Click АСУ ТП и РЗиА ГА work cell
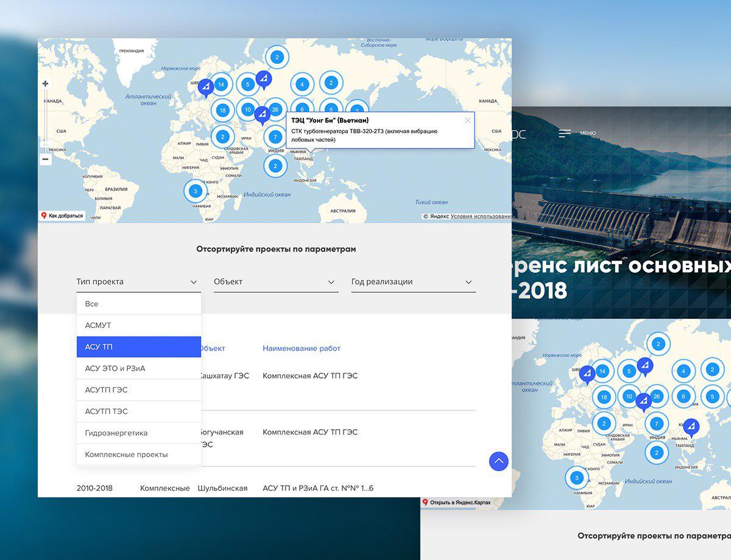Viewport: 731px width, 560px height. (x=318, y=488)
